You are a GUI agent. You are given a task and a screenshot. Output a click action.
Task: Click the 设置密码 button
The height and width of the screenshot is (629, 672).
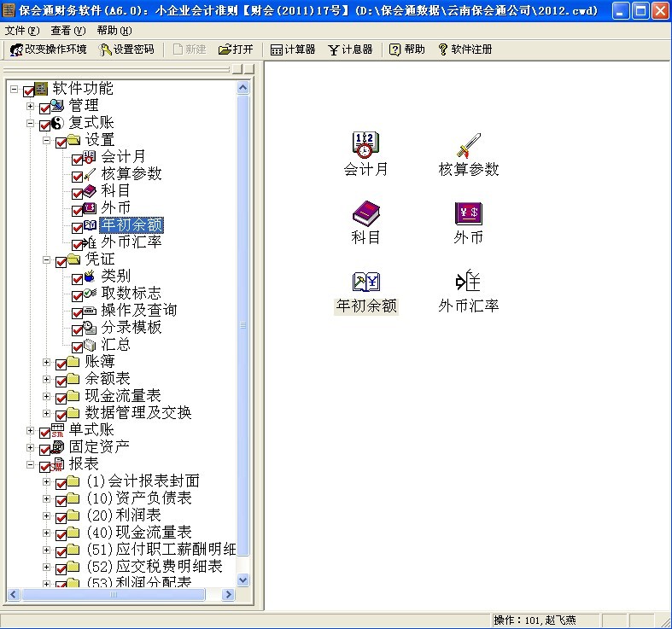(127, 50)
